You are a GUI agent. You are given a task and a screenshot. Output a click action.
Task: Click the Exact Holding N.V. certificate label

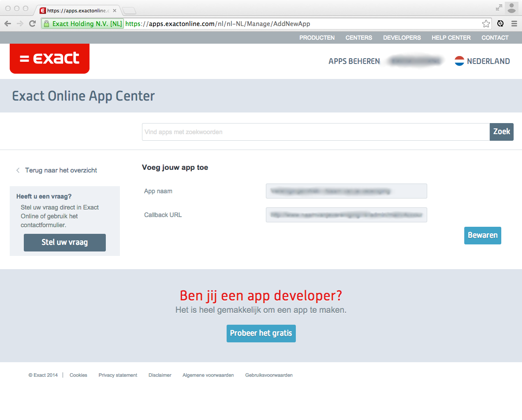coord(87,24)
